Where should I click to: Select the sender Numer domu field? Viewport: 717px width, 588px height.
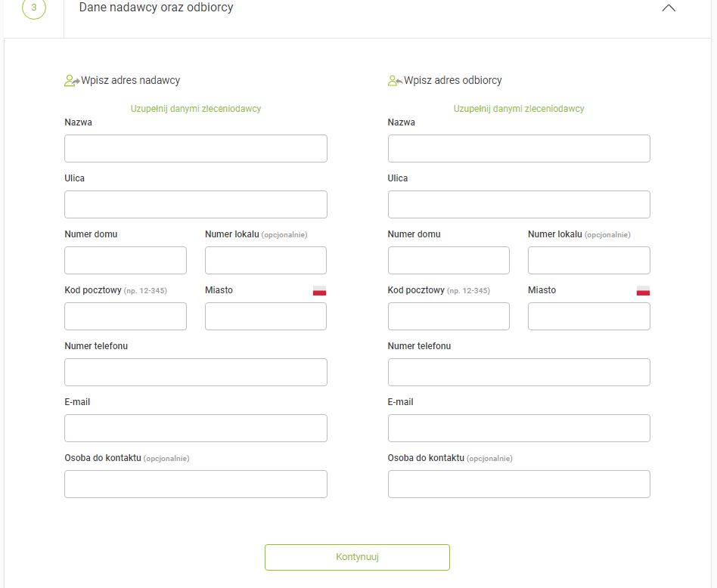126,261
